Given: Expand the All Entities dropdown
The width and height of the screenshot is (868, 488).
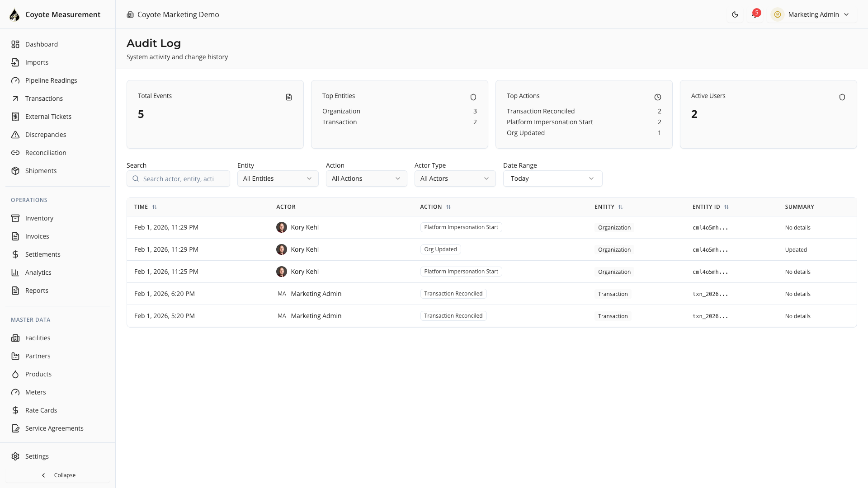Looking at the screenshot, I should click(278, 178).
